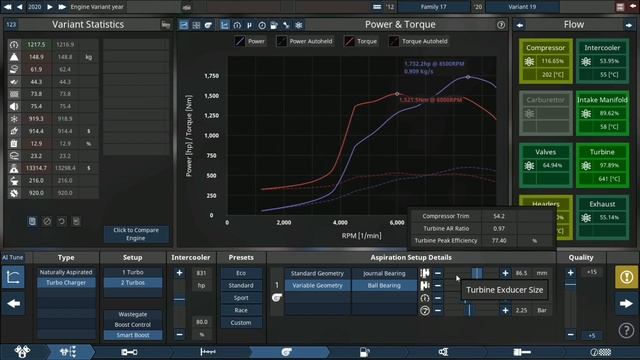
Task: Go back with the left arrow button
Action: [13, 303]
